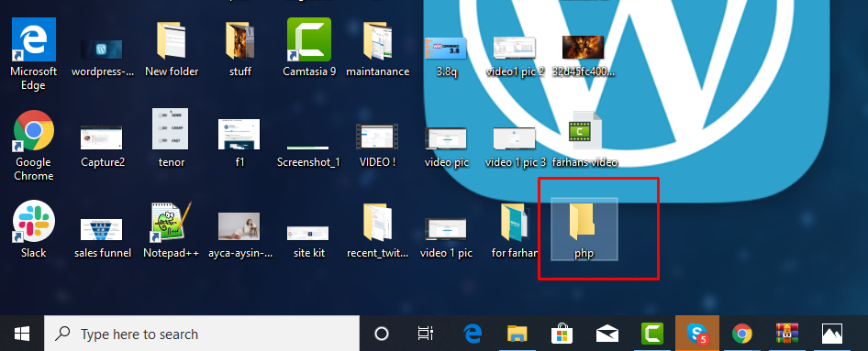Open the maintanance folder
The width and height of the screenshot is (868, 351).
[377, 41]
